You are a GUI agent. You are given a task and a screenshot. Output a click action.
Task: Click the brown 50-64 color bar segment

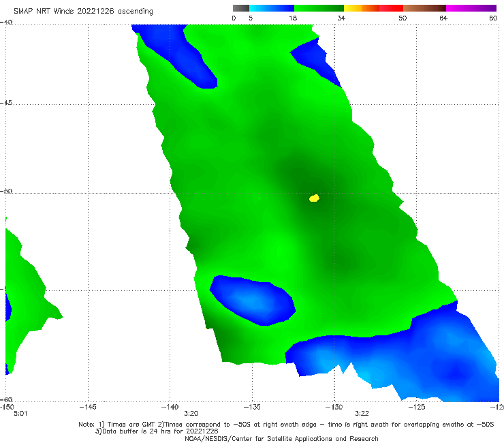tap(424, 8)
